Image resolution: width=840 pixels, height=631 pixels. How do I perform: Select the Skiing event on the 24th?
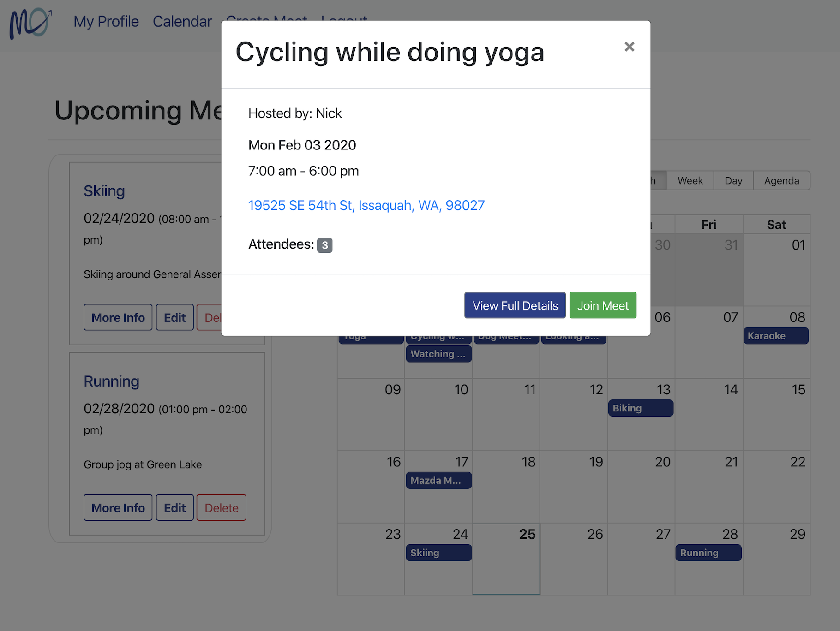click(x=438, y=553)
